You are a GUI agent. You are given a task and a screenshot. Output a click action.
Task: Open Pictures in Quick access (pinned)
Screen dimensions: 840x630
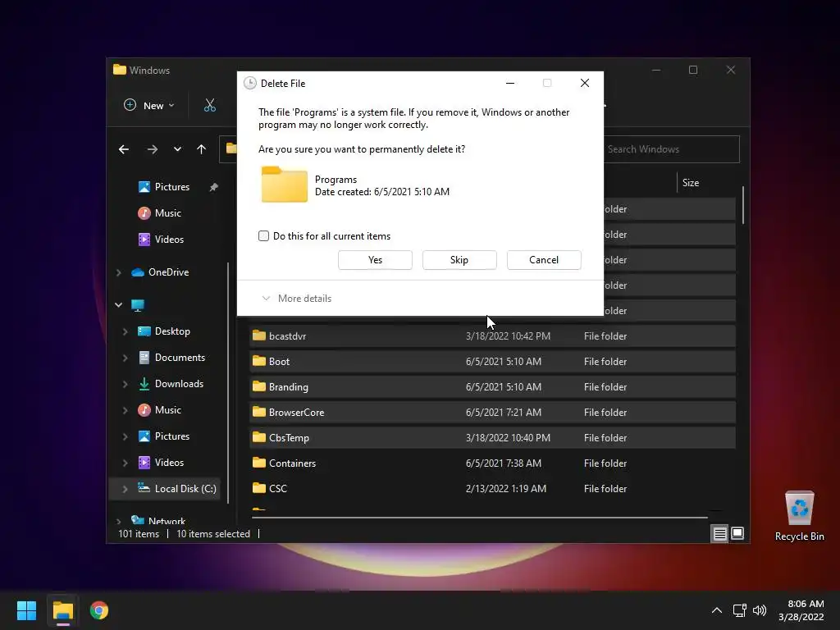click(x=164, y=187)
